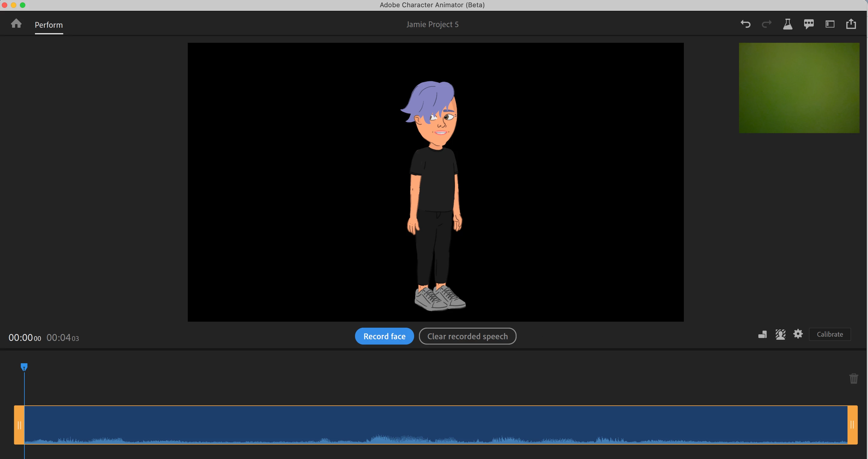Click the blue audio waveform track
Screen dimensions: 868x459
pyautogui.click(x=435, y=425)
